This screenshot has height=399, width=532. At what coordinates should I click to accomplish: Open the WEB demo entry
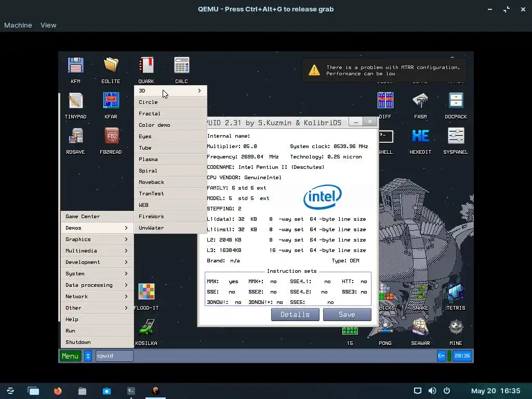[170, 205]
